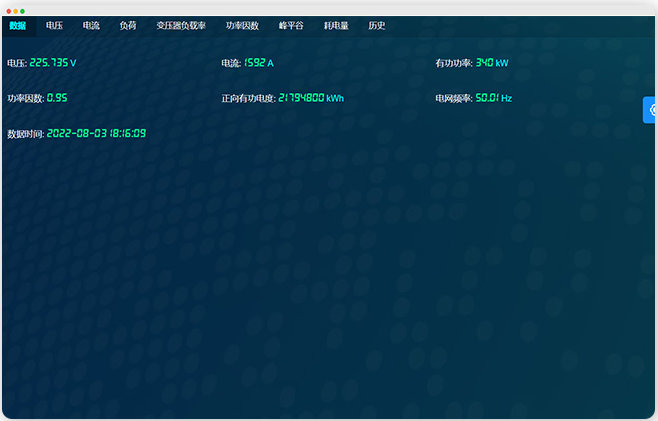Go to the 负荷 tab
The height and width of the screenshot is (421, 658).
coord(128,26)
